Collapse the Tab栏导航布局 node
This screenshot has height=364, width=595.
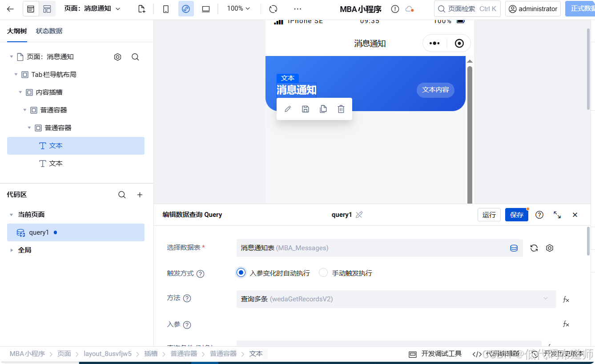16,75
